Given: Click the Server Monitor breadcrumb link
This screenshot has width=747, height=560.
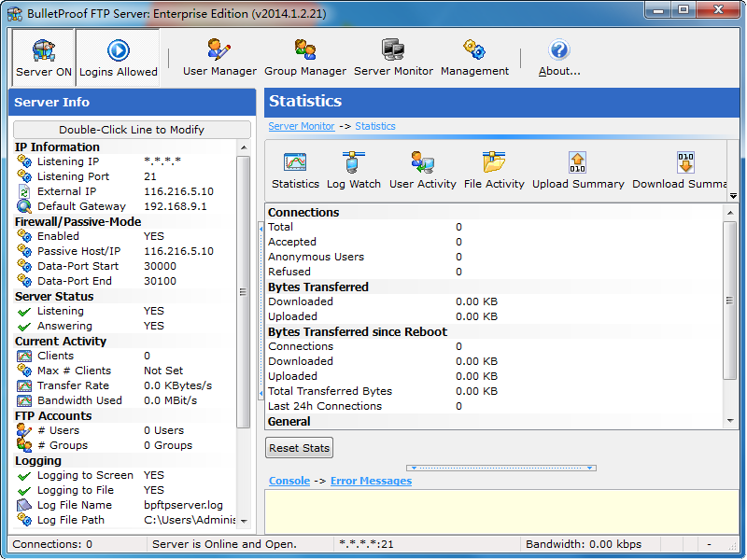Looking at the screenshot, I should tap(301, 126).
